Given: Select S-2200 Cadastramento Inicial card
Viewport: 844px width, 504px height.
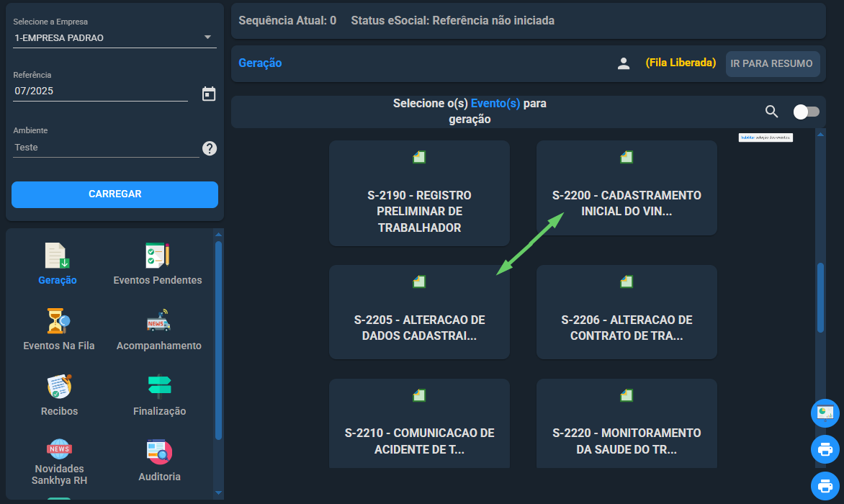Looking at the screenshot, I should point(627,188).
